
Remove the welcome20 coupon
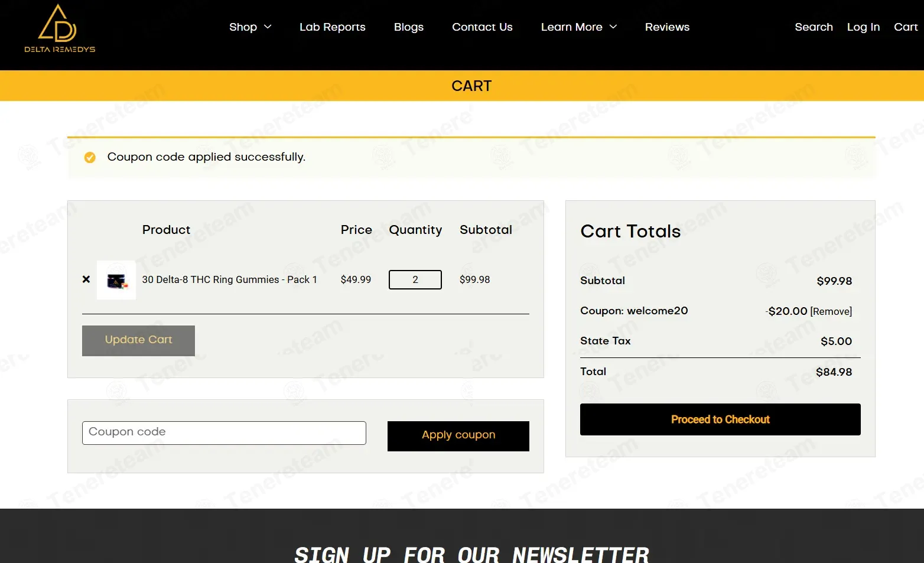(831, 311)
